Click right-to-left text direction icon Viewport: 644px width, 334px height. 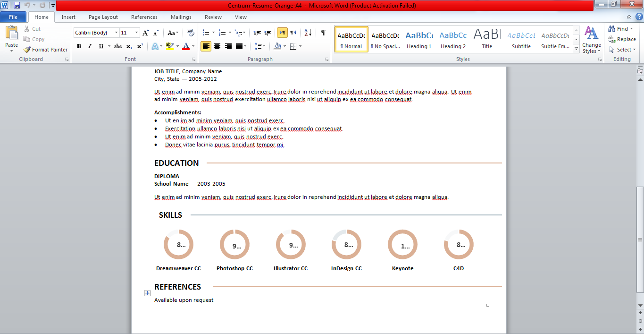coord(293,33)
